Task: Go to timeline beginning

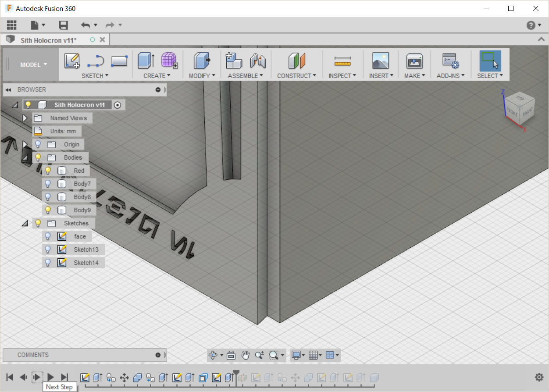Action: pos(10,377)
